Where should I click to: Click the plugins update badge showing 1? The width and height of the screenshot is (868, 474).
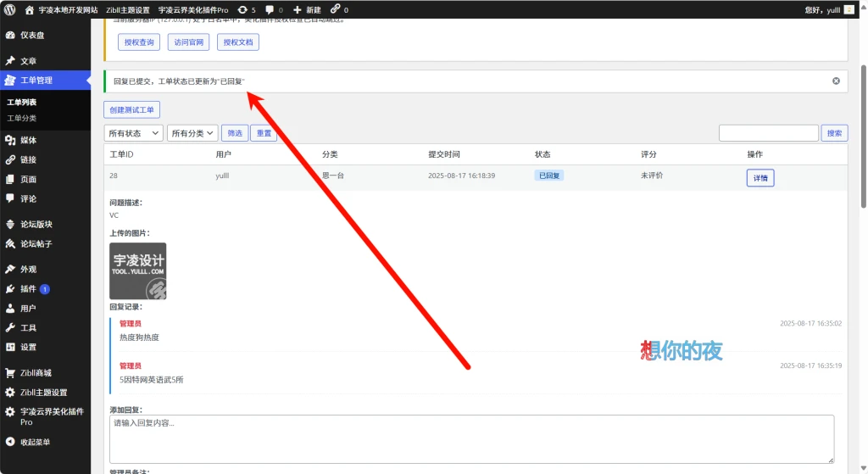pos(45,289)
